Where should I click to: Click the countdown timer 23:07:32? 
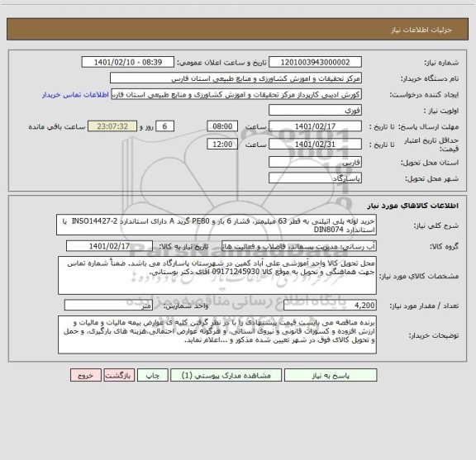point(112,126)
